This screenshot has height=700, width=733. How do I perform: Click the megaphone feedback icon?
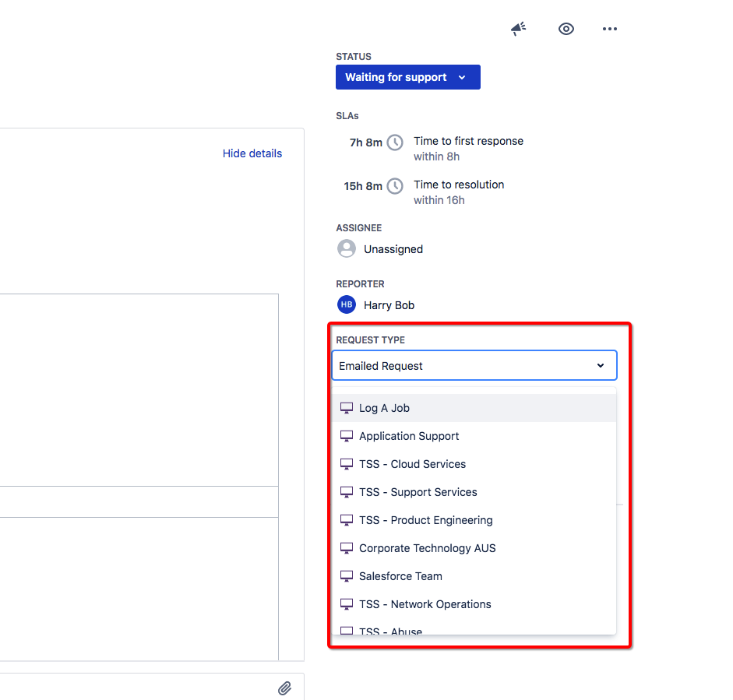pos(519,29)
